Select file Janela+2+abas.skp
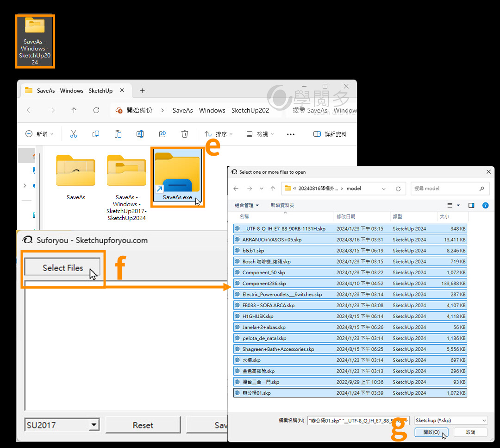The image size is (500, 448). [350, 328]
